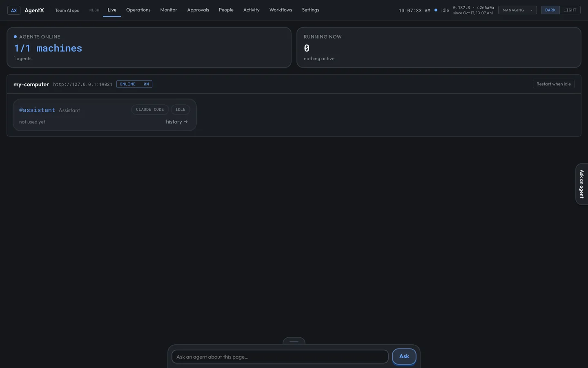Click the Online 0M status badge
Image resolution: width=588 pixels, height=368 pixels.
[x=134, y=84]
